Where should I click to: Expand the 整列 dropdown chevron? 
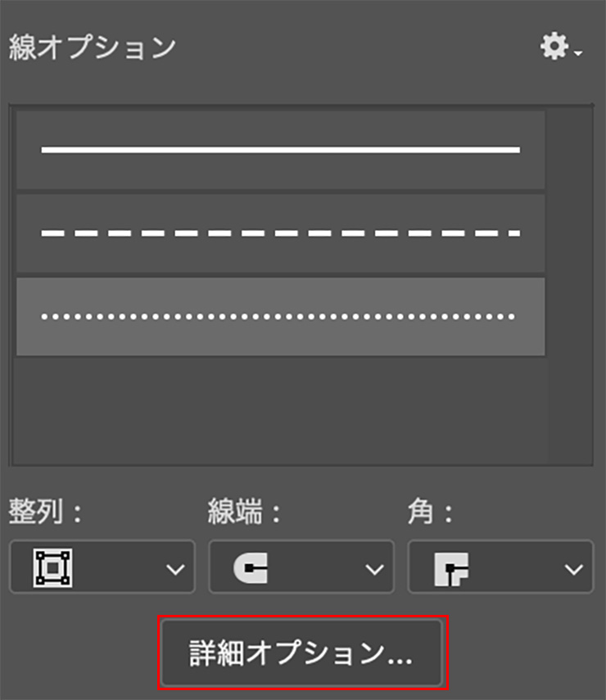click(175, 569)
